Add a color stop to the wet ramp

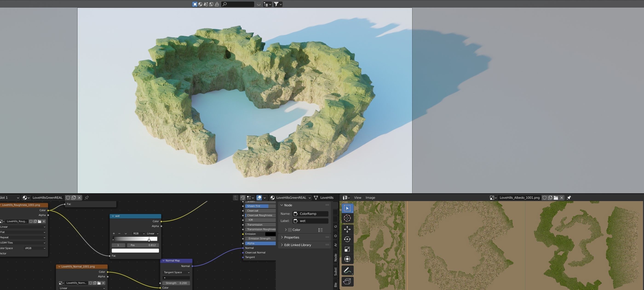(x=114, y=233)
